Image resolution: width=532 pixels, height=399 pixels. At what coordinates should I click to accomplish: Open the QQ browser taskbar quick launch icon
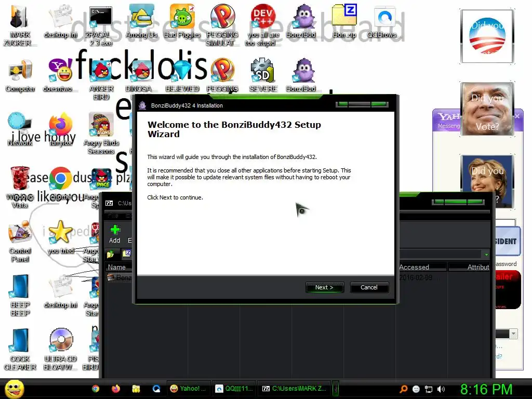point(156,389)
